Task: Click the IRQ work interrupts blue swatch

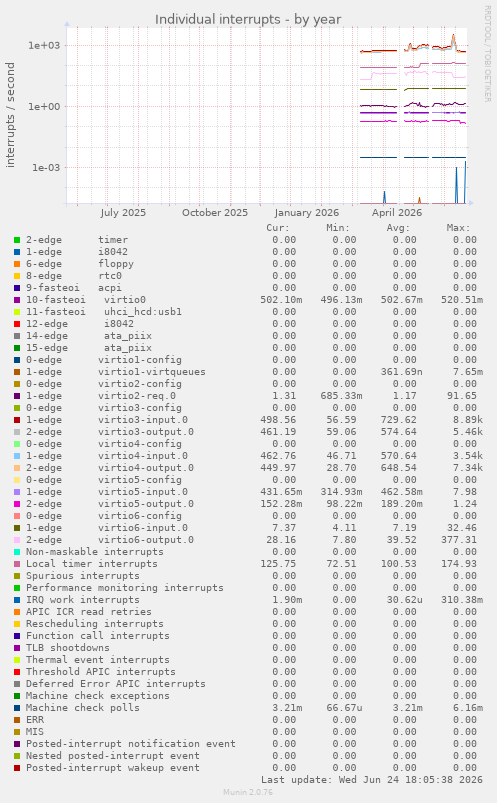Action: coord(17,600)
